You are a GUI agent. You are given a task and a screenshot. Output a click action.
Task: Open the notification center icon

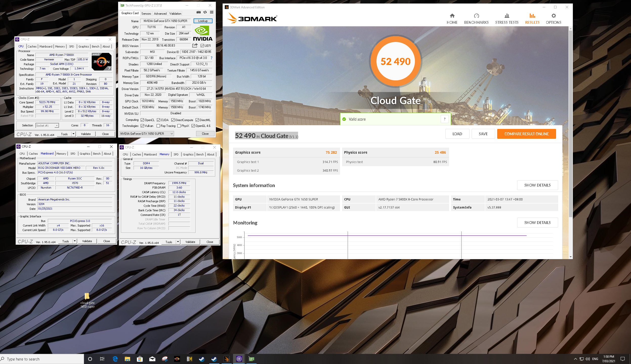(x=623, y=359)
